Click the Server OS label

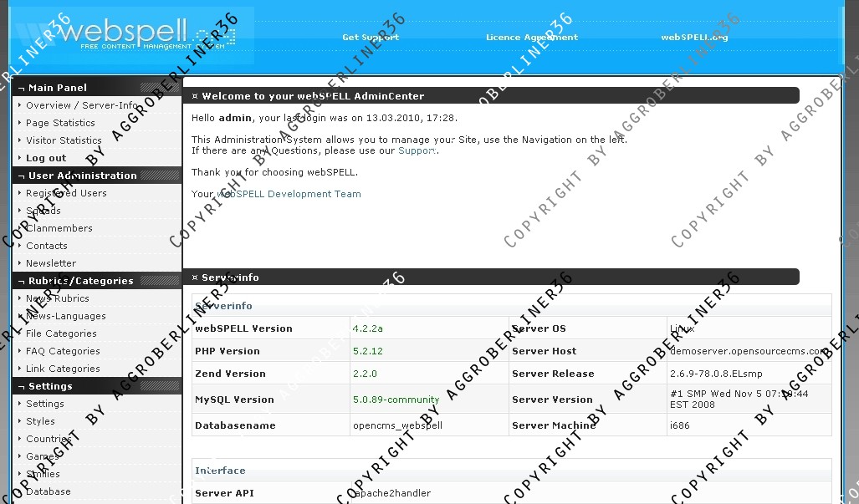tap(539, 328)
